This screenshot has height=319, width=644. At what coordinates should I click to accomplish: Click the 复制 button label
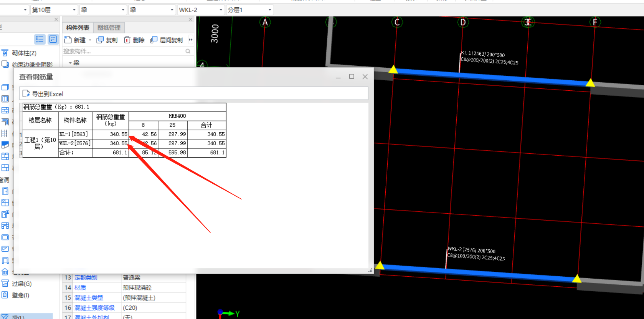tap(112, 40)
